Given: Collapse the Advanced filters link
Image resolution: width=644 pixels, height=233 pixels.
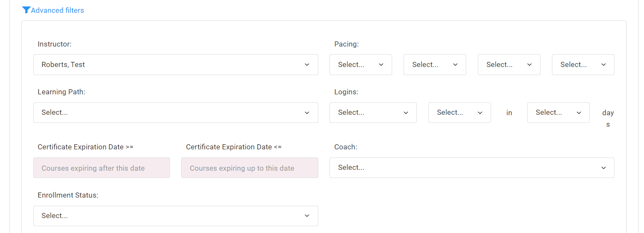Looking at the screenshot, I should (58, 10).
